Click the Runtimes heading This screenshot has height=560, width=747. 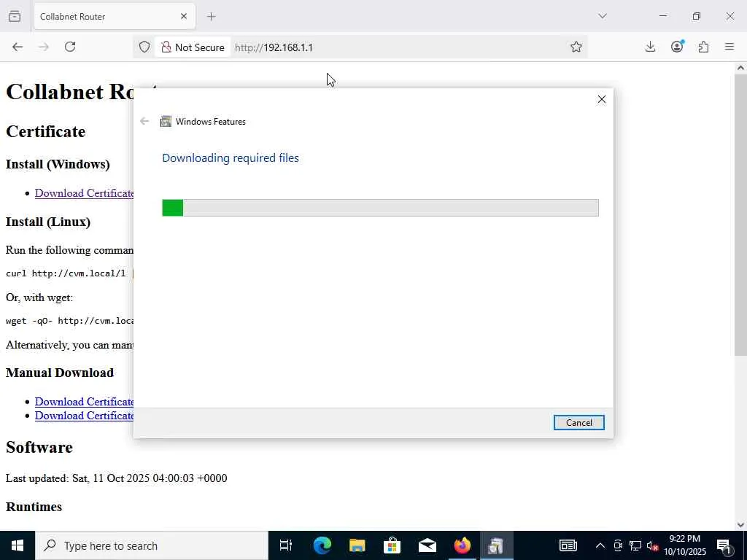[34, 507]
